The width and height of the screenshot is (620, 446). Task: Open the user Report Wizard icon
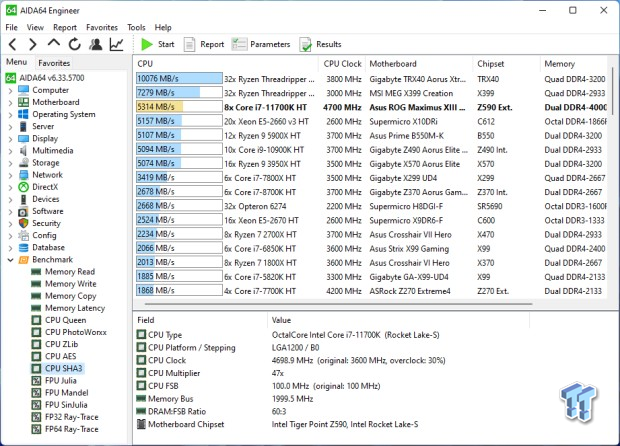point(95,44)
